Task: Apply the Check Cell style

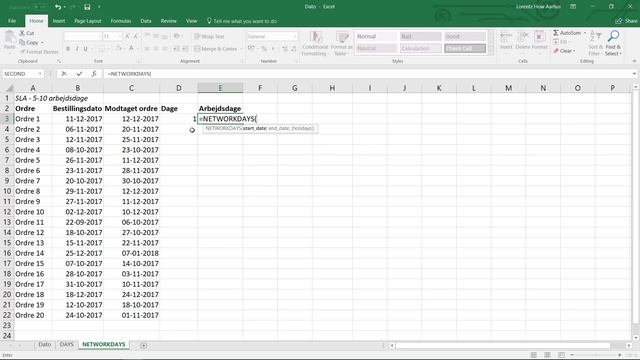Action: pos(465,48)
